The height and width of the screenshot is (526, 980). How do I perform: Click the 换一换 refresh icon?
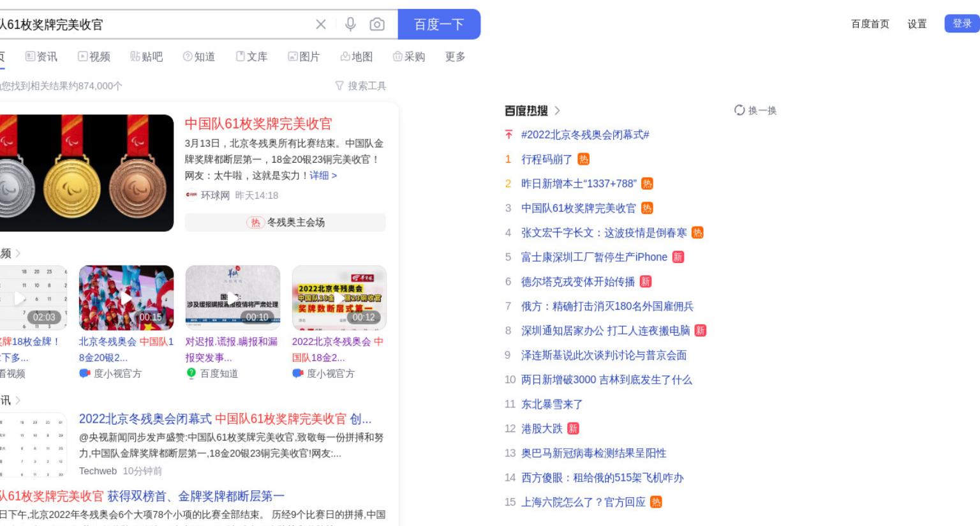click(739, 110)
